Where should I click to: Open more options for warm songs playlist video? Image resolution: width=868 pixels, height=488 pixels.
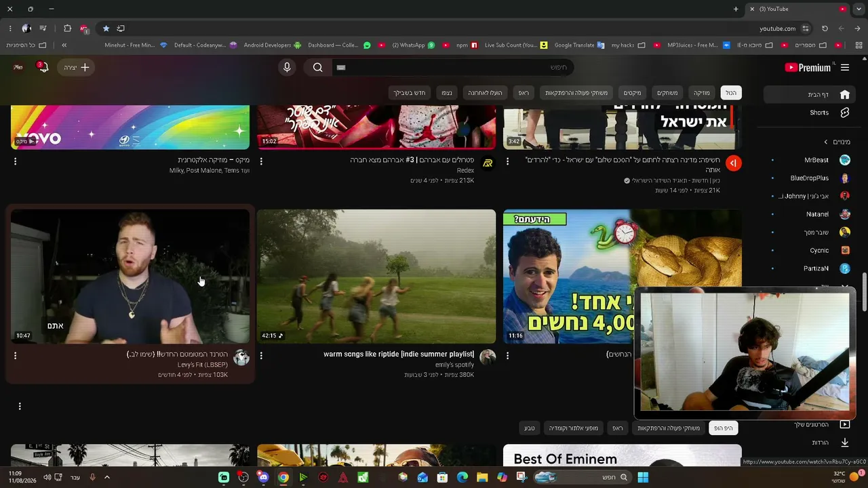point(261,355)
